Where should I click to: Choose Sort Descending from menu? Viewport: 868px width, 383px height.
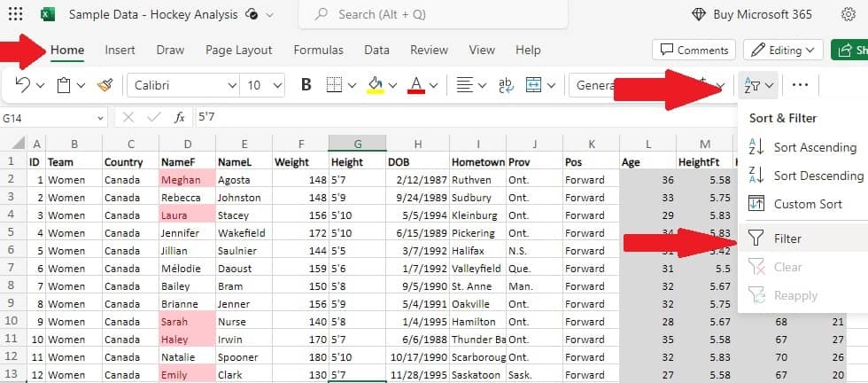pos(802,176)
